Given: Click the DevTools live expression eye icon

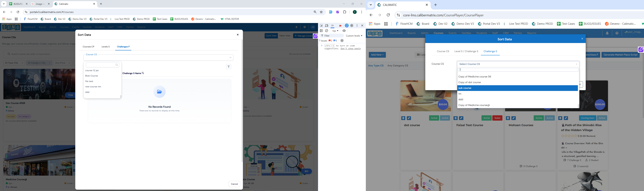Looking at the screenshot, I should pos(344,31).
